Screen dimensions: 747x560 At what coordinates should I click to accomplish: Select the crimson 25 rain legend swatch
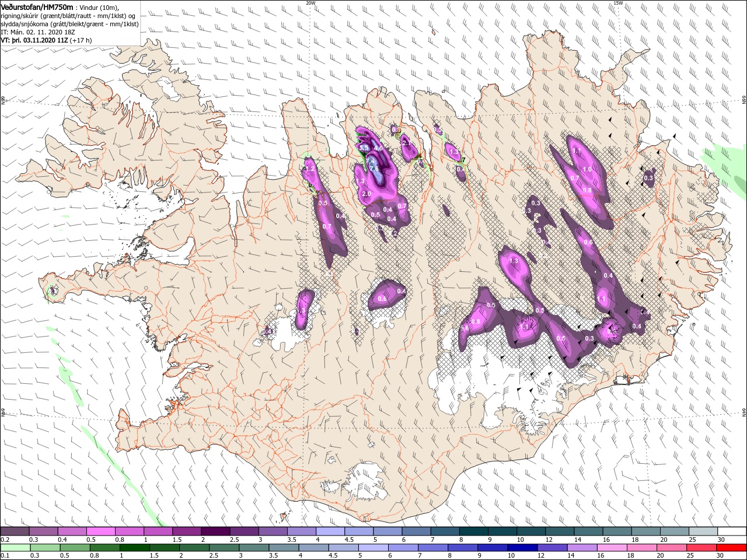tap(702, 548)
